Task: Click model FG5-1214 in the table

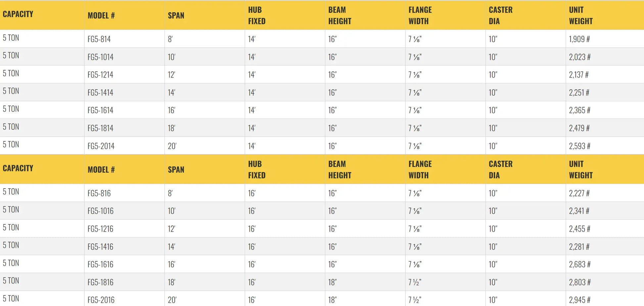Action: click(x=100, y=75)
